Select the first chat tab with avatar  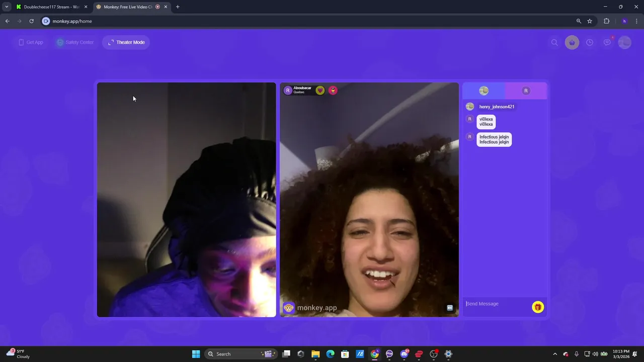(484, 90)
